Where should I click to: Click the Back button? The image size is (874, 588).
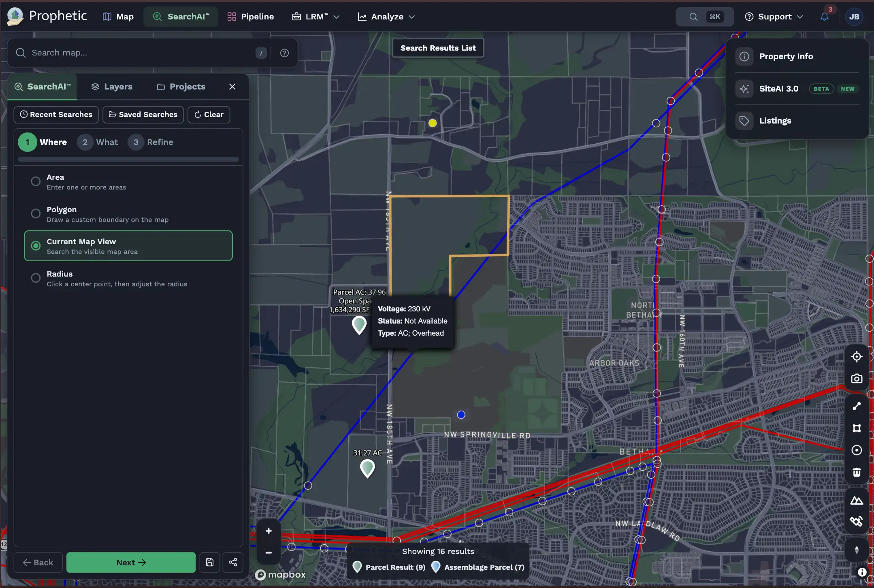coord(38,562)
